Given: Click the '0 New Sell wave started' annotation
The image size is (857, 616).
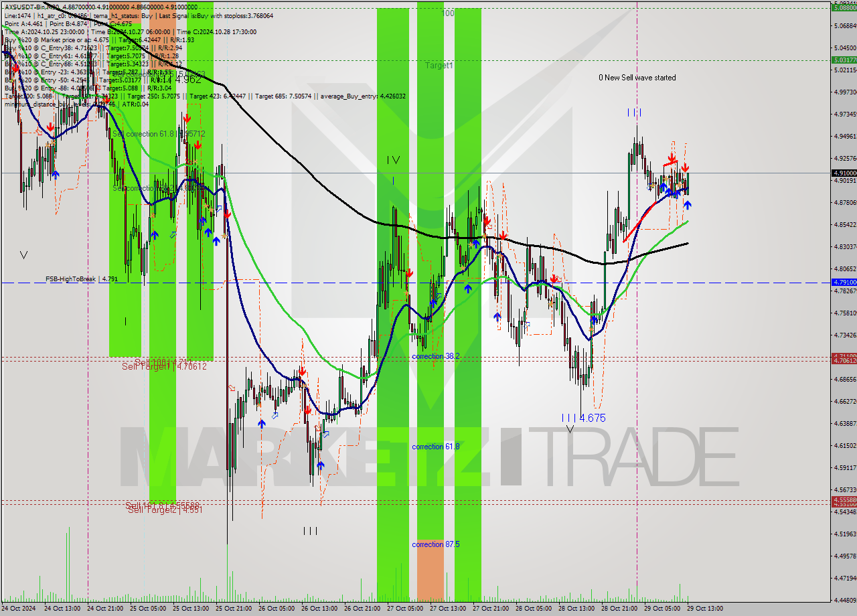Looking at the screenshot, I should [x=637, y=78].
